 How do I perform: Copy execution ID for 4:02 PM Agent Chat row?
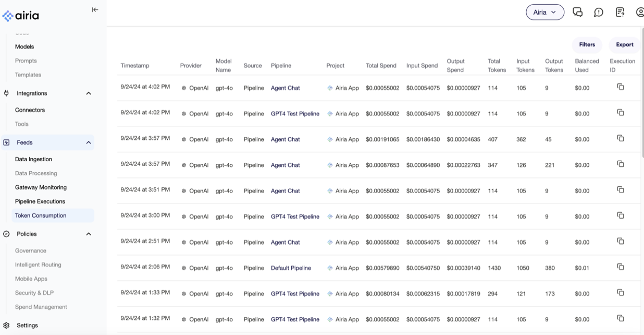tap(621, 87)
